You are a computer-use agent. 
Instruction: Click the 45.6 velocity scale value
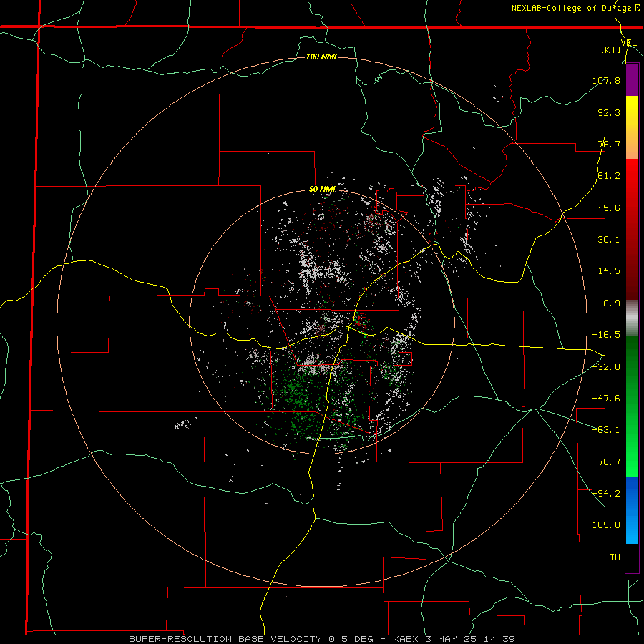point(609,208)
